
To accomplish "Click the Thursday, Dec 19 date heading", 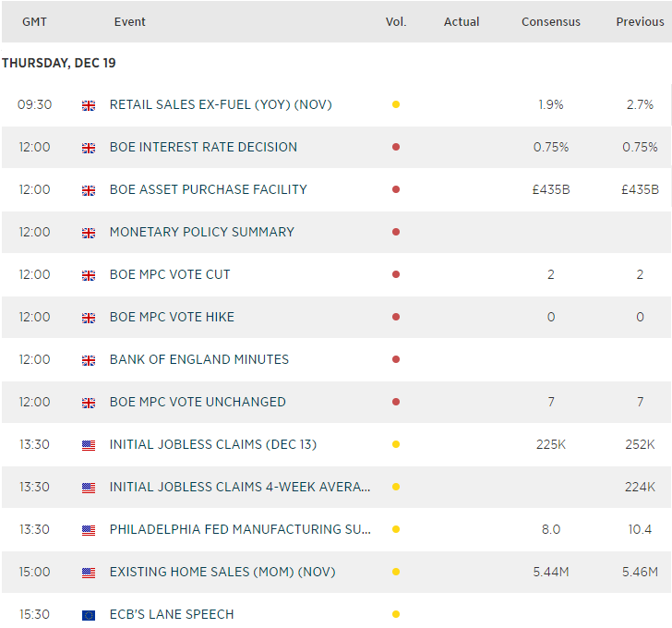I will [59, 64].
